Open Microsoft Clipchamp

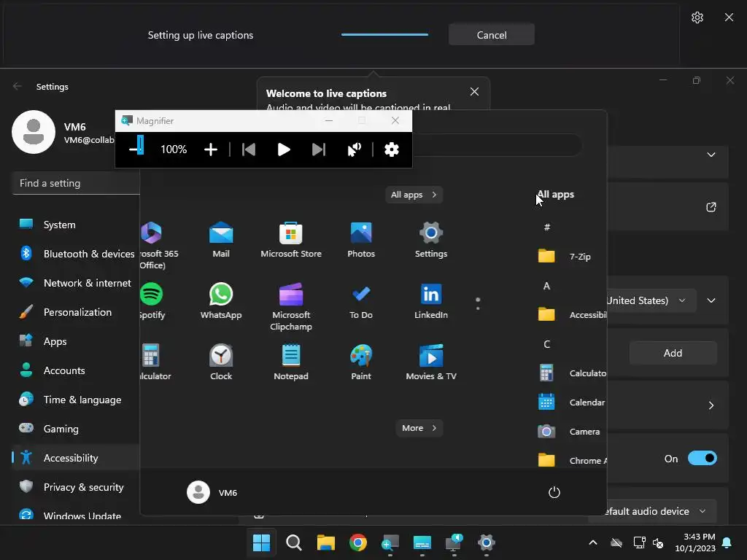[x=291, y=307]
